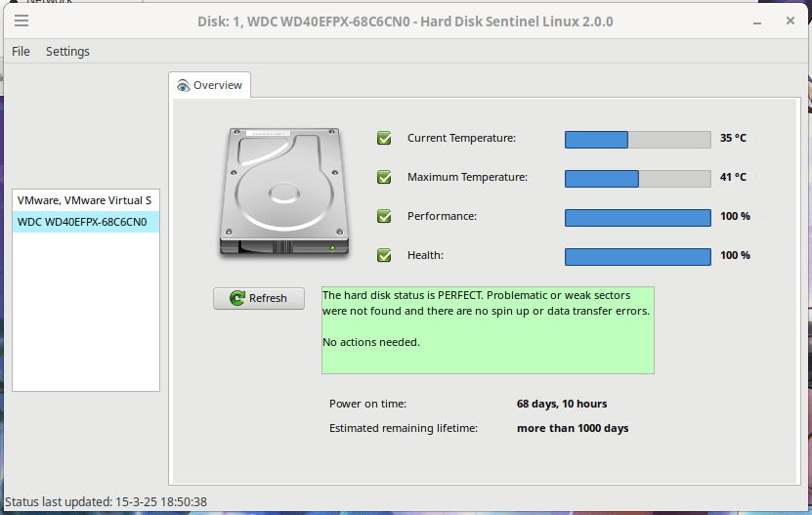Click the green Maximum Temperature status checkmark
This screenshot has width=812, height=515.
click(384, 177)
